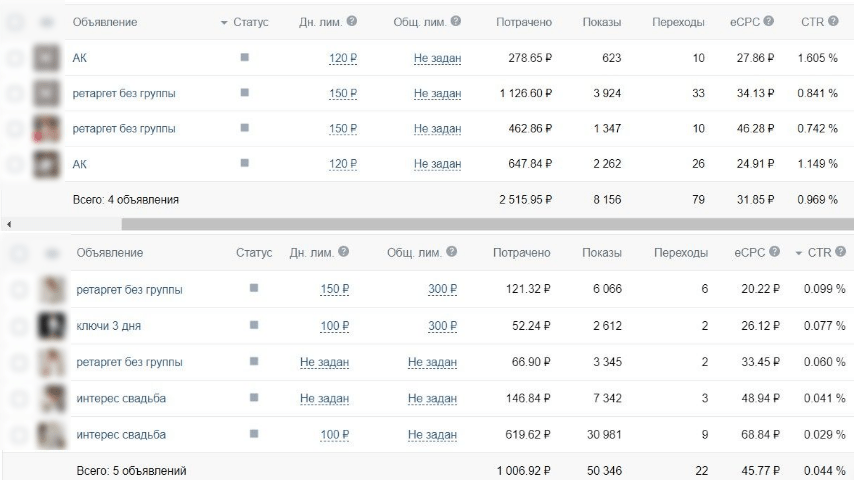854x480 pixels.
Task: Sort bottom table by Показы column header
Action: [602, 253]
